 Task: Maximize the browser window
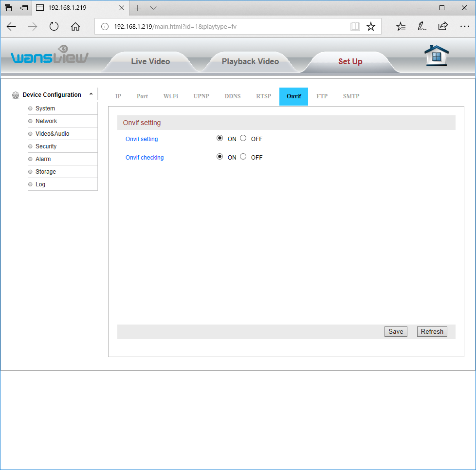click(x=442, y=8)
